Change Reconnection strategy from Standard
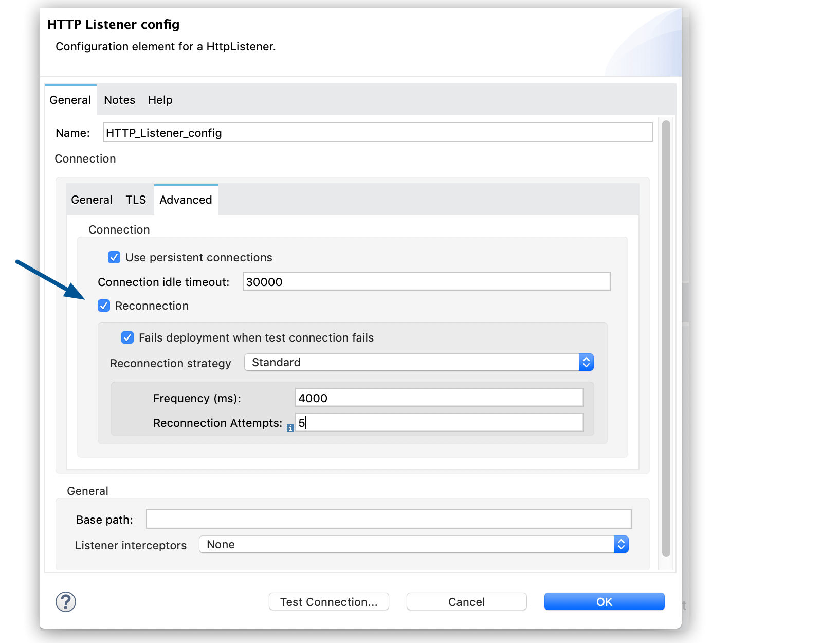Screen dimensions: 840x643 pos(586,362)
